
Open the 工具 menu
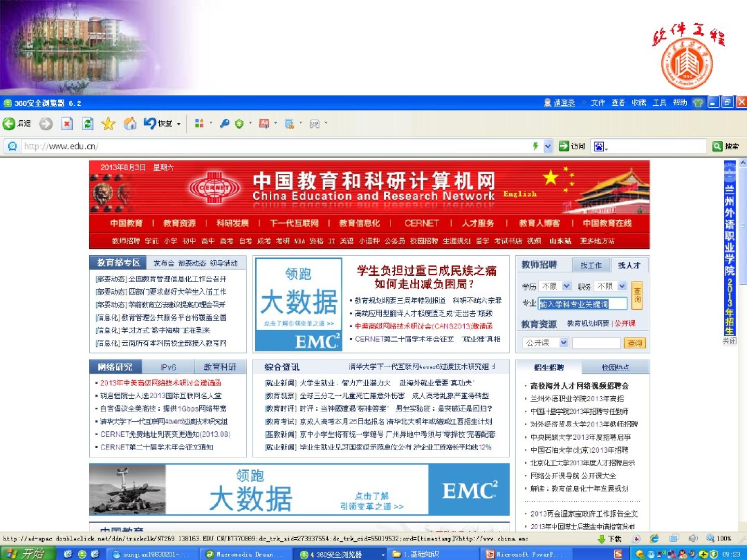[659, 103]
